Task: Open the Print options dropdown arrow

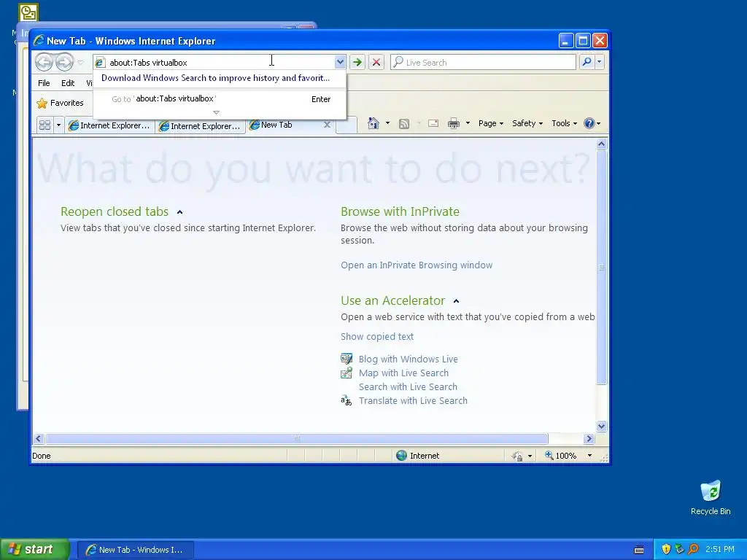Action: point(468,123)
